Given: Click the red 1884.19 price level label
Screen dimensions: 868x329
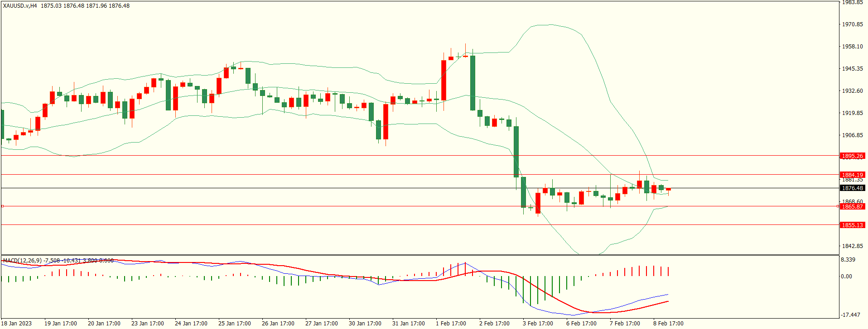Looking at the screenshot, I should [852, 175].
